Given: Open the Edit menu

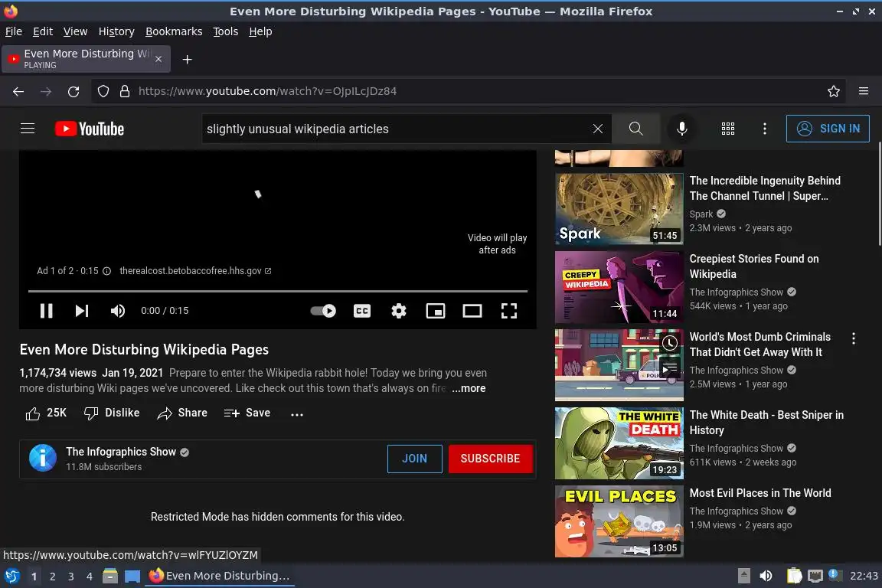Looking at the screenshot, I should tap(43, 31).
